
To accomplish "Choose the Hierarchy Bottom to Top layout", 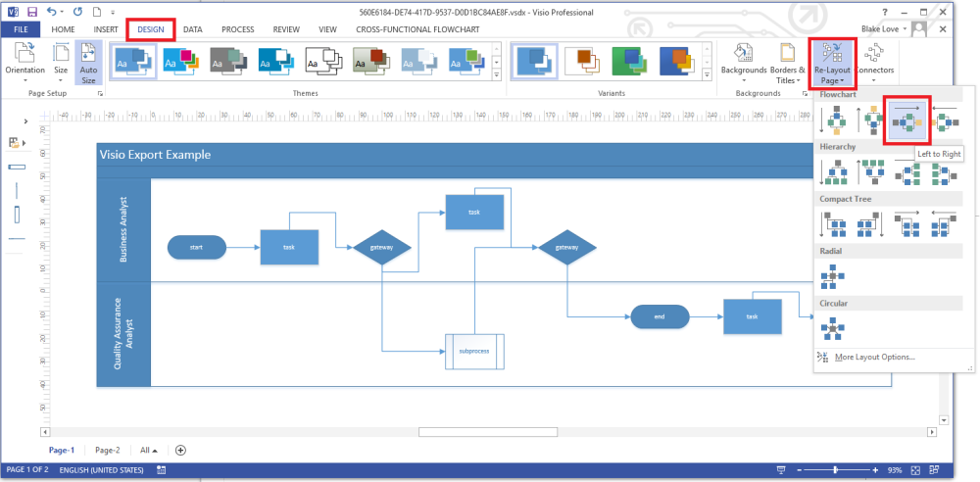I will pyautogui.click(x=870, y=172).
